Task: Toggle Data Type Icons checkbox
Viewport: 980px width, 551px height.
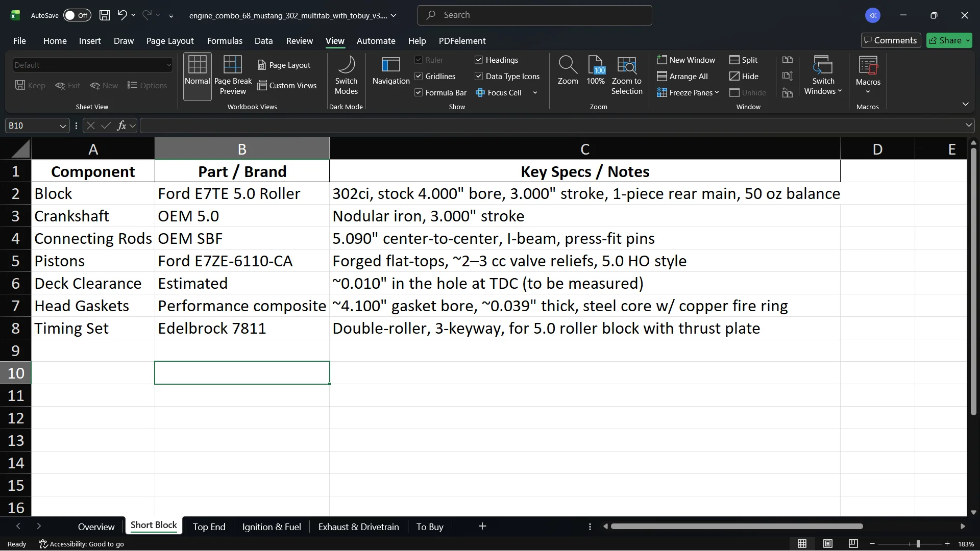Action: coord(479,77)
